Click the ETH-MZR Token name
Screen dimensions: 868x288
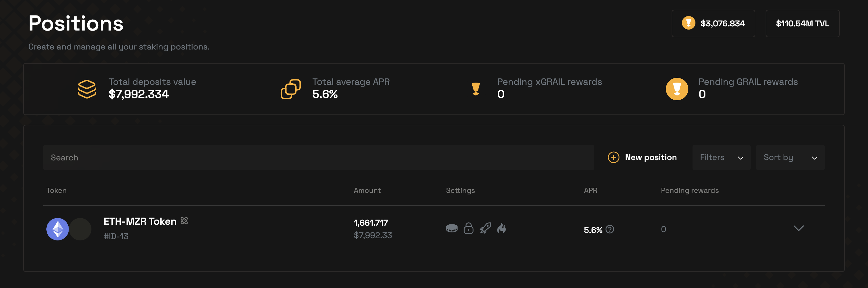click(x=140, y=221)
